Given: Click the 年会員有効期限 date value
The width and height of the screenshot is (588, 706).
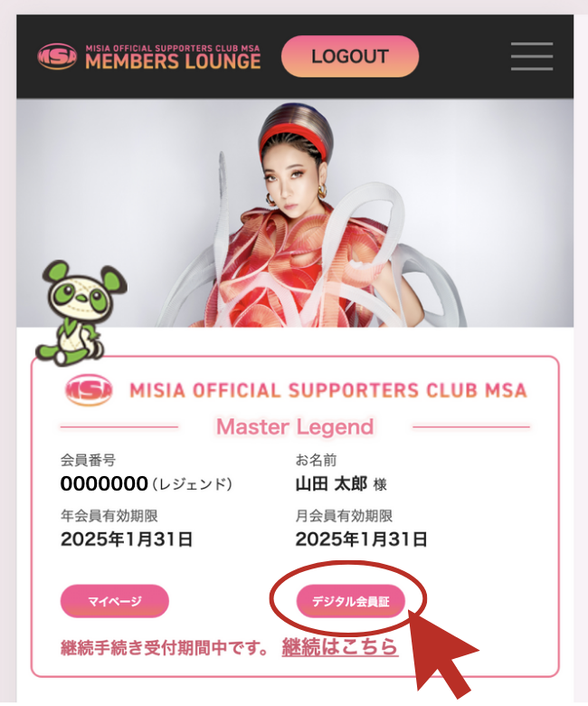Looking at the screenshot, I should point(127,539).
